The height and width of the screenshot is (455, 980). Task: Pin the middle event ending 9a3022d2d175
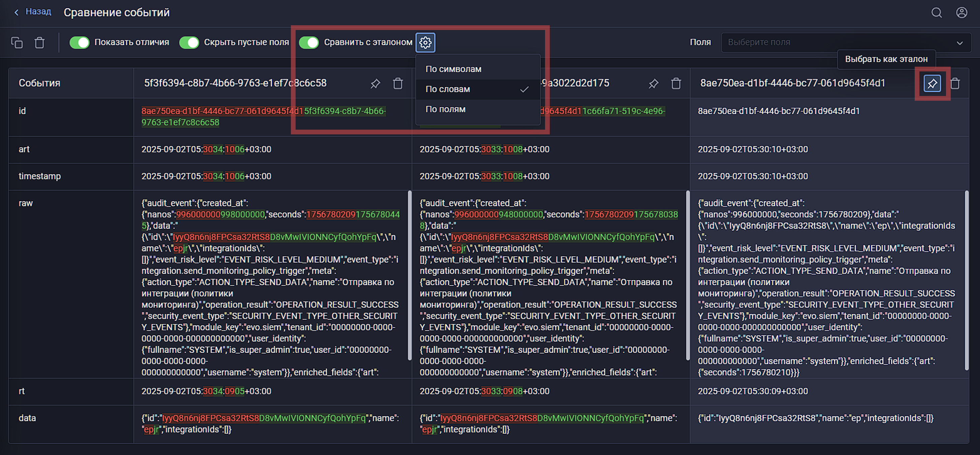[x=653, y=83]
